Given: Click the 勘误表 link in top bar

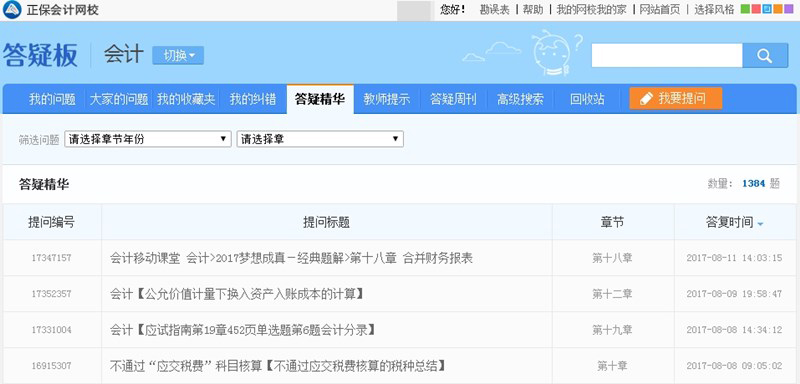Looking at the screenshot, I should [x=494, y=9].
